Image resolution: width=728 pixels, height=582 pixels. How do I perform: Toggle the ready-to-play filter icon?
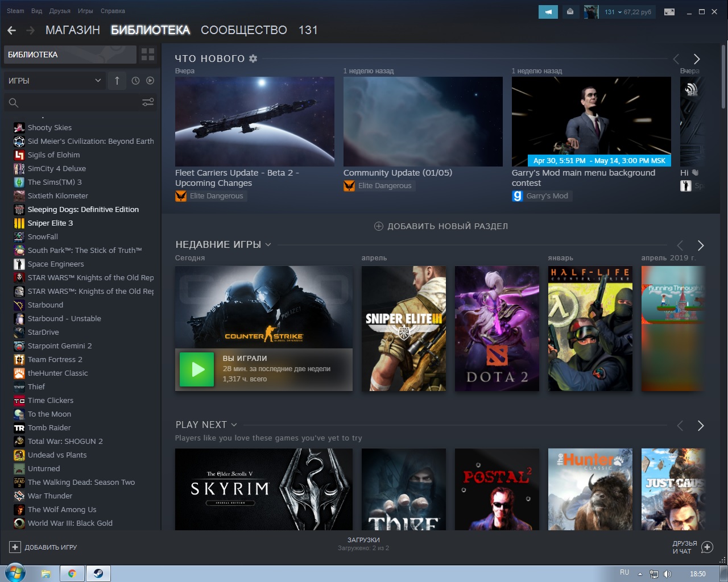click(150, 81)
